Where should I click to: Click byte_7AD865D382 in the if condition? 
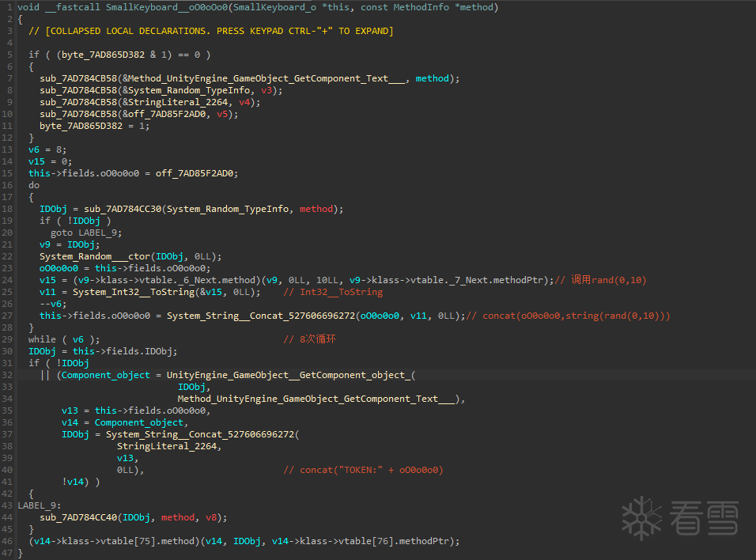click(103, 55)
